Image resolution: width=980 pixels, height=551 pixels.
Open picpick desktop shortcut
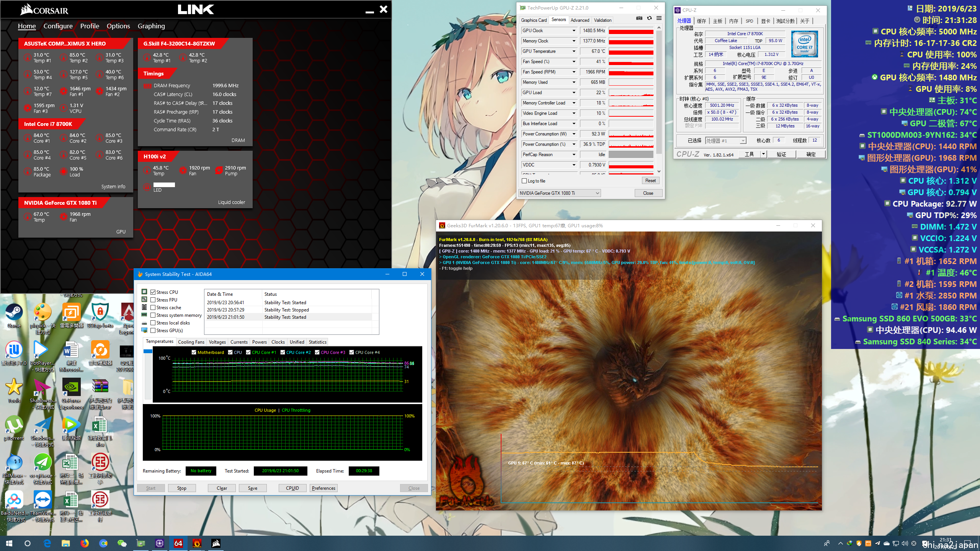point(42,318)
